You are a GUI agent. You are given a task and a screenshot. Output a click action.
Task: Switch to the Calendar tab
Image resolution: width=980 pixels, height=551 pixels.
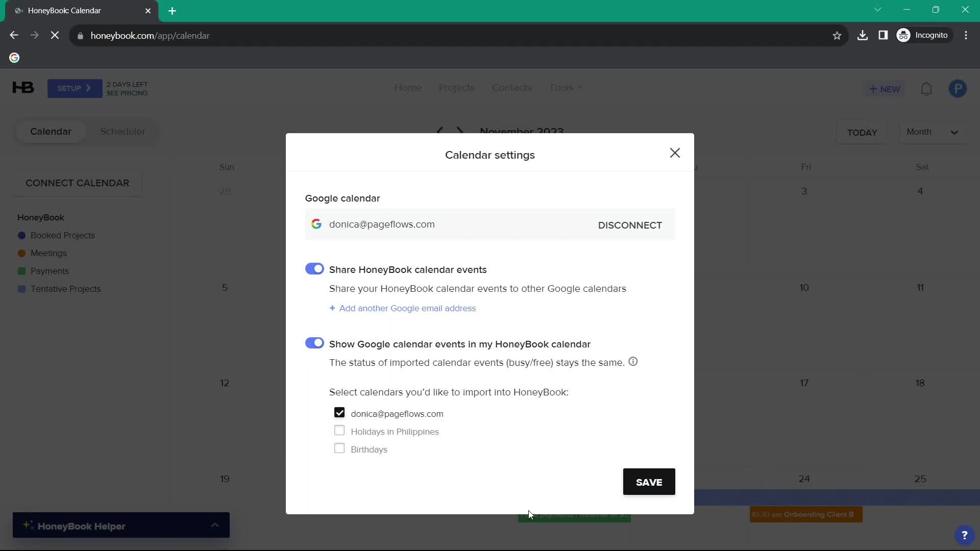[51, 131]
